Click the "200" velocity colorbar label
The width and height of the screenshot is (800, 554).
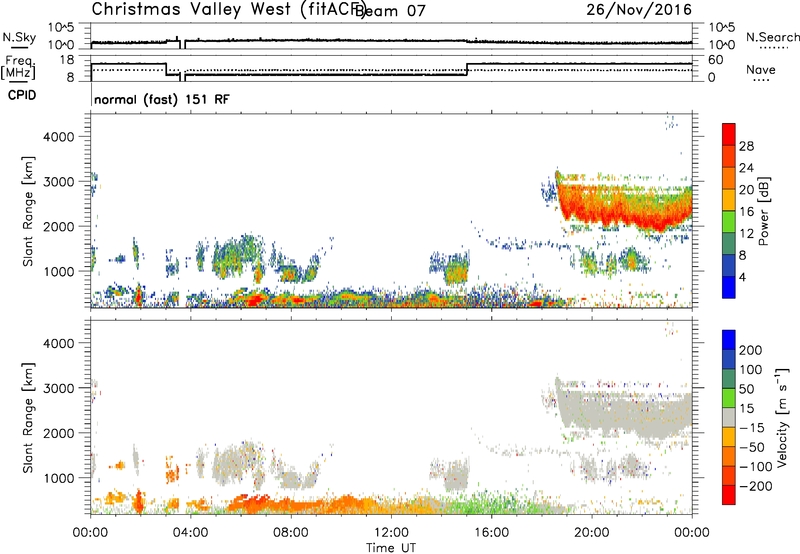tap(751, 350)
